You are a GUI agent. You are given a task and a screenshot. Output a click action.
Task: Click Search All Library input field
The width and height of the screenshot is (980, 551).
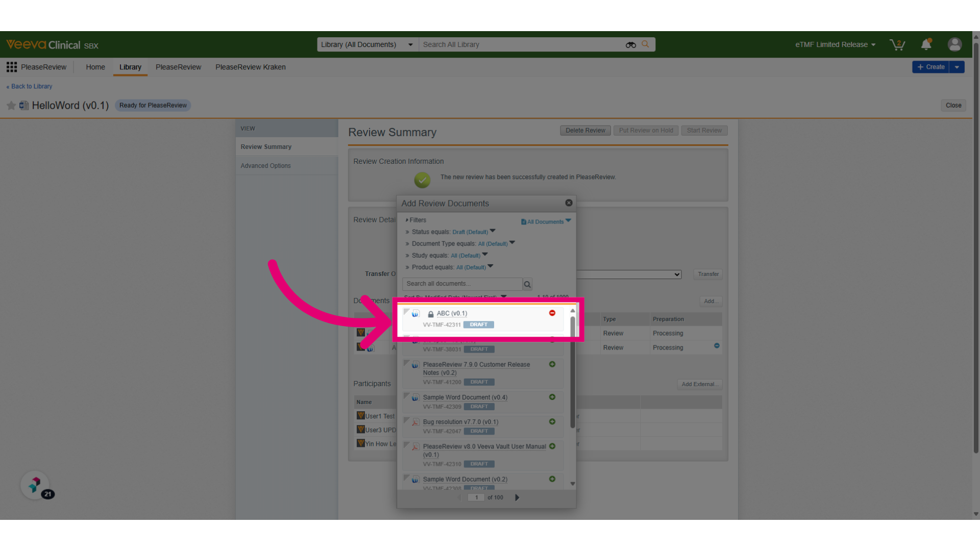click(x=521, y=44)
